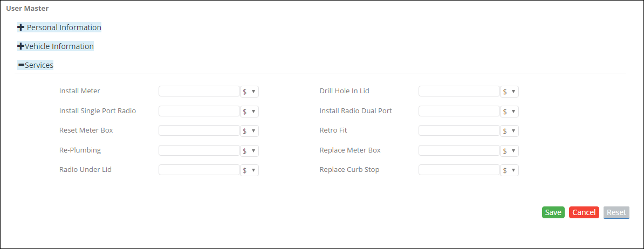This screenshot has height=249, width=644.
Task: Expand the Personal Information section plus icon
Action: coord(21,27)
